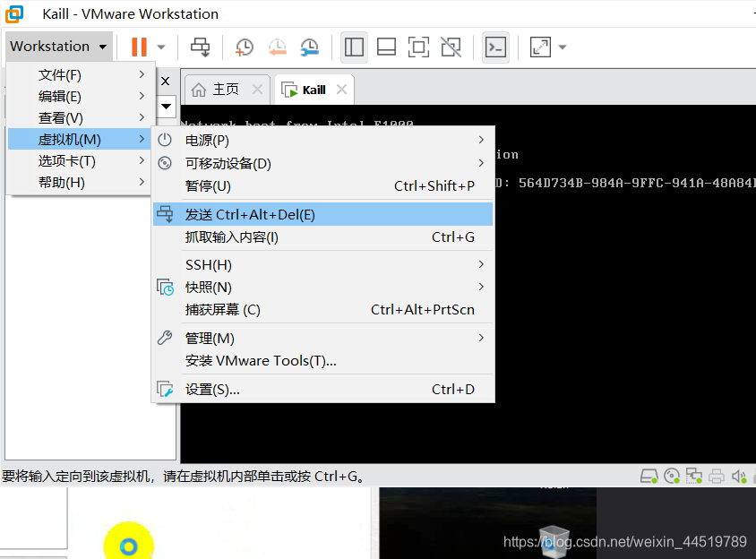Revert to snapshot using the toolbar icon

click(278, 47)
